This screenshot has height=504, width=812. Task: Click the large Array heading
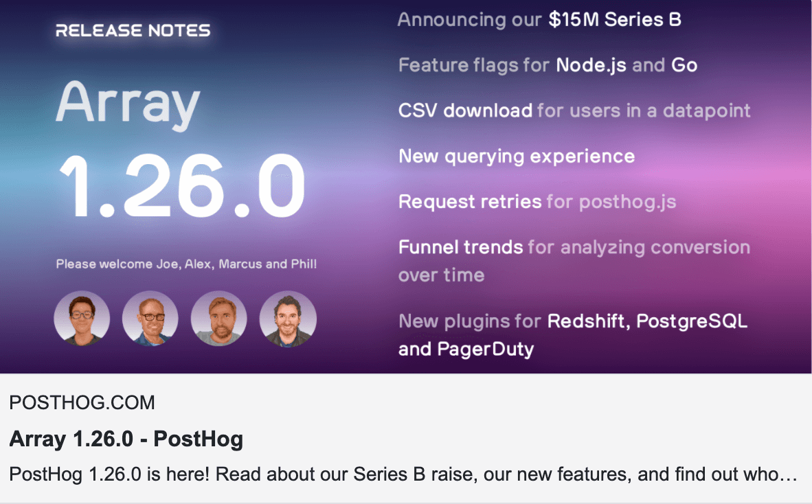[127, 104]
